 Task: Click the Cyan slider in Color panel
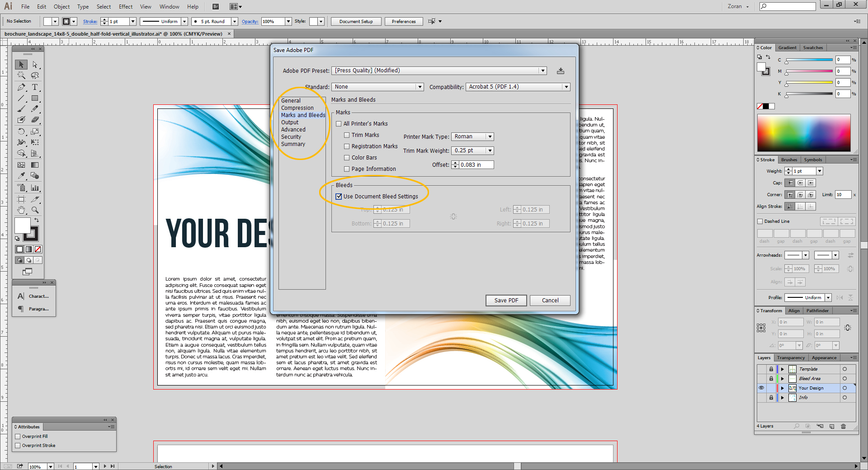point(809,60)
